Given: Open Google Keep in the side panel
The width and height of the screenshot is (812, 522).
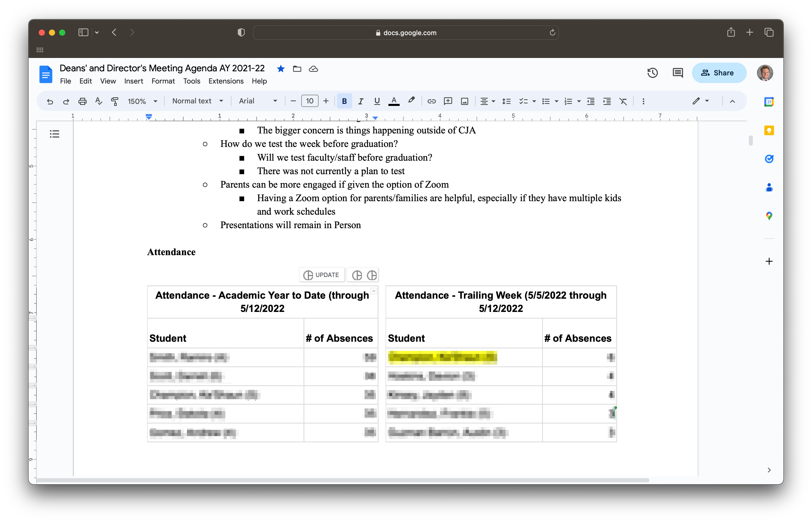Looking at the screenshot, I should [769, 130].
